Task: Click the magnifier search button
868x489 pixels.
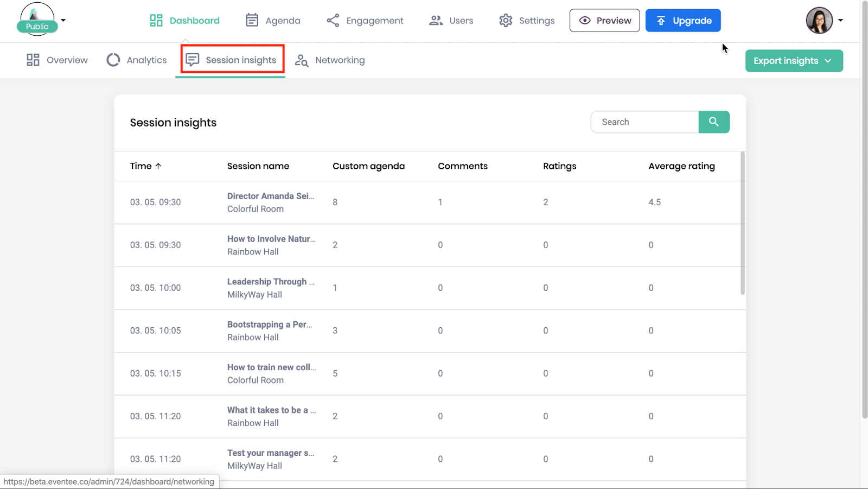Action: click(713, 122)
